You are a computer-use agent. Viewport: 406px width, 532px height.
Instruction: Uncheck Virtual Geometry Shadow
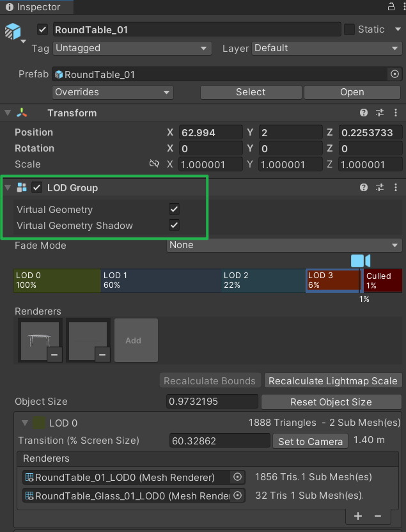click(174, 226)
